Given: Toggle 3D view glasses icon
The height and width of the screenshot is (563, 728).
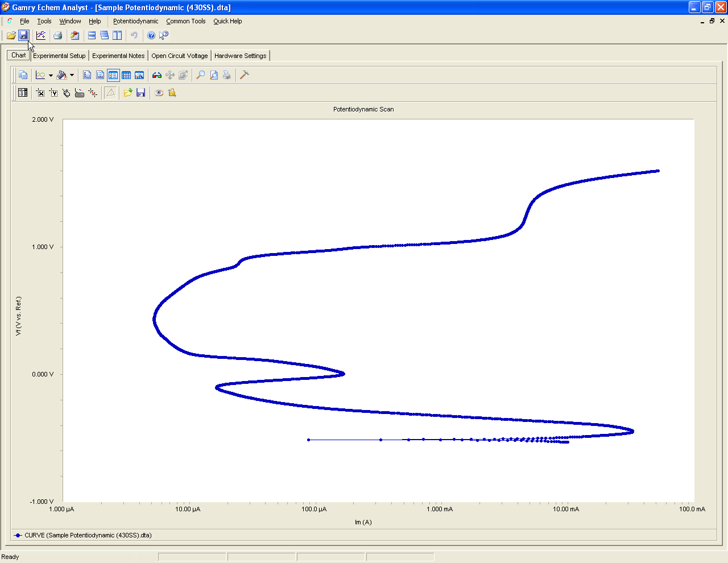Looking at the screenshot, I should pyautogui.click(x=157, y=75).
